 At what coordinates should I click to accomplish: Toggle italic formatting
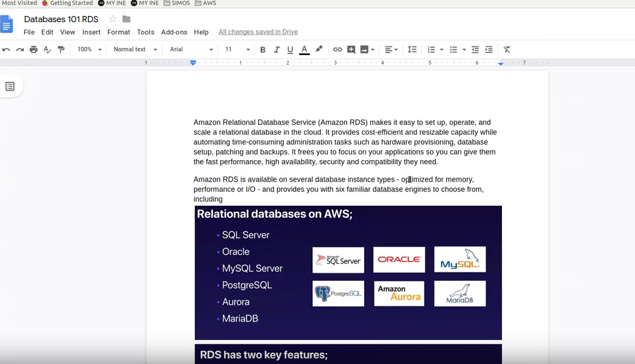pos(276,49)
